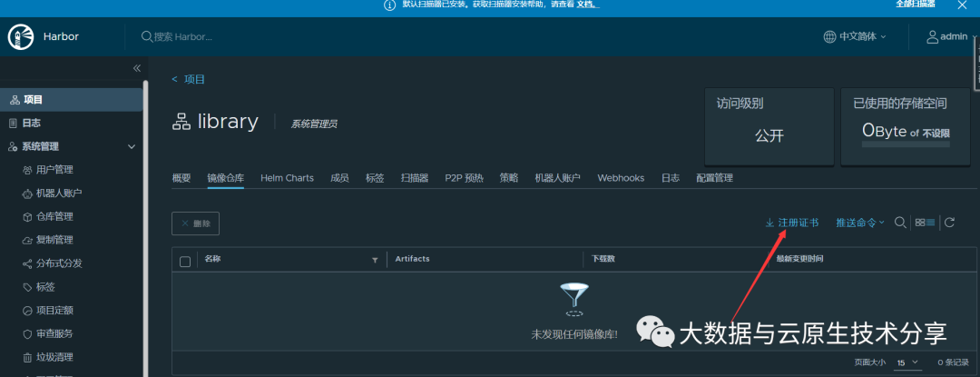Click the 注册证书 download link

(792, 223)
